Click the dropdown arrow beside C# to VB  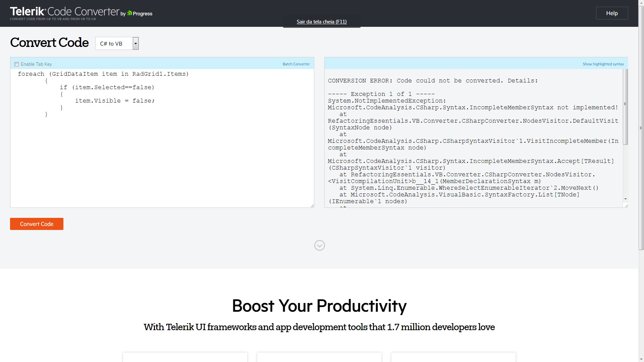pos(136,44)
